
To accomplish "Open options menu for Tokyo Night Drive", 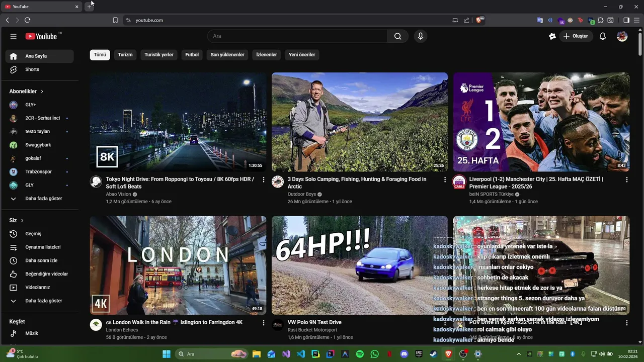I will (263, 179).
